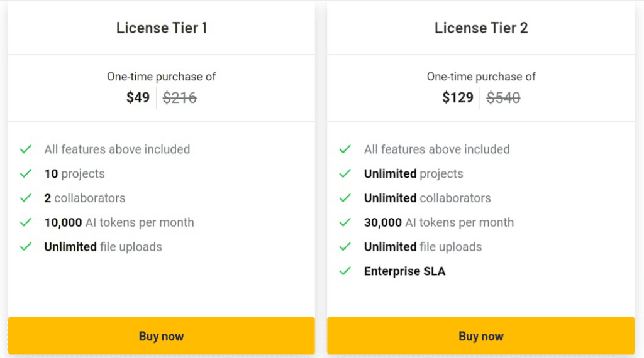
Task: Click the $49 price in Tier 1
Action: 138,98
